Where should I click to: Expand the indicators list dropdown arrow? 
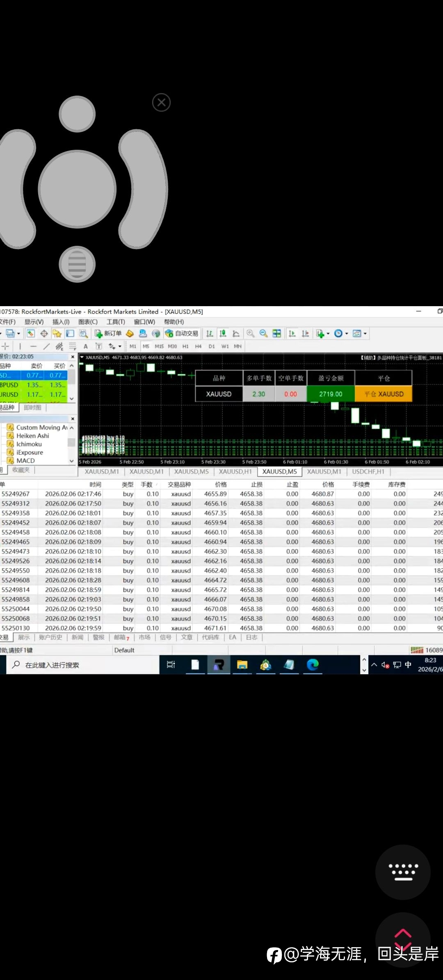point(328,334)
